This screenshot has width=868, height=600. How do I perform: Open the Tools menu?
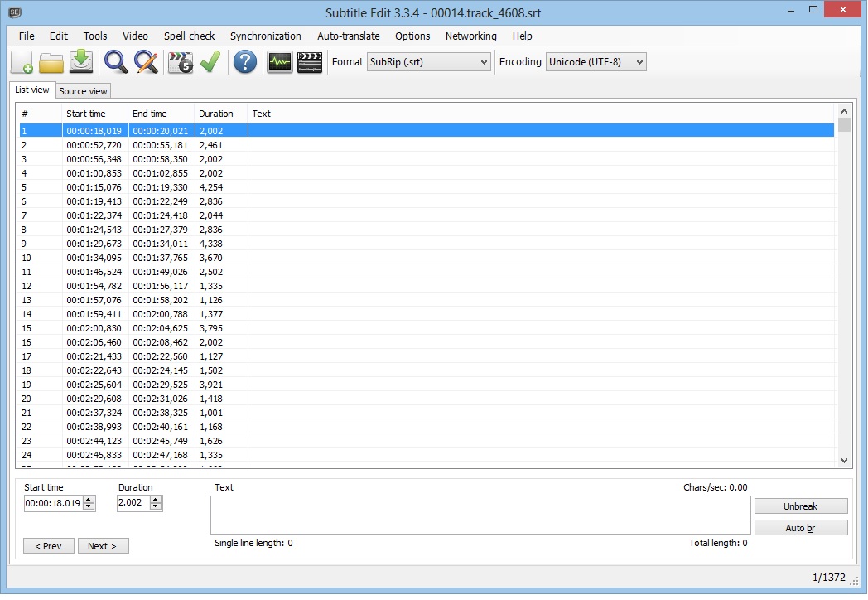tap(95, 36)
